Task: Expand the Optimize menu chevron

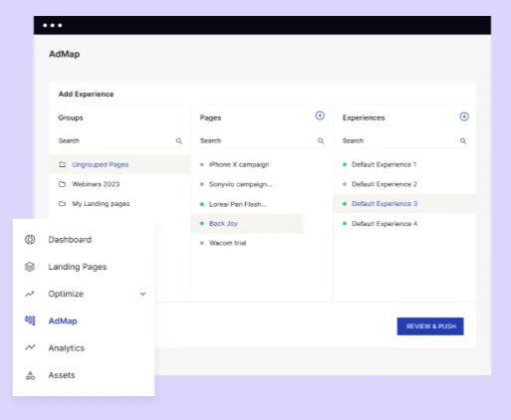Action: pos(142,294)
